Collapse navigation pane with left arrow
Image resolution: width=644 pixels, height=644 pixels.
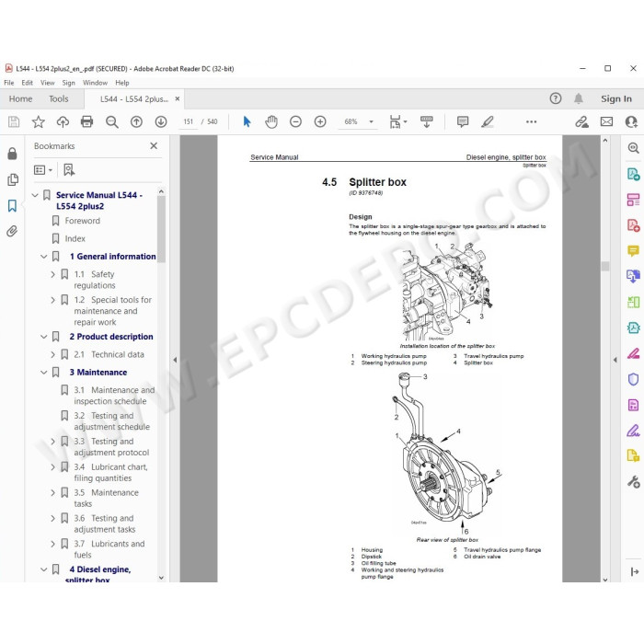click(x=175, y=360)
